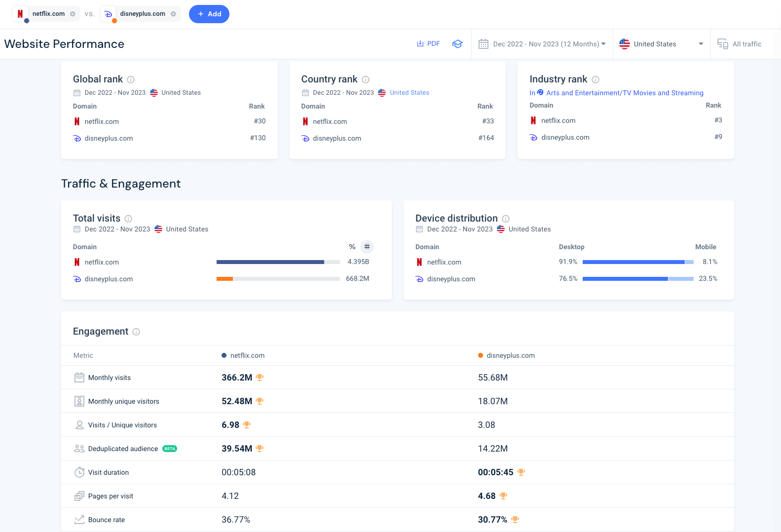Click the Netflix logo in Device distribution

tap(419, 262)
